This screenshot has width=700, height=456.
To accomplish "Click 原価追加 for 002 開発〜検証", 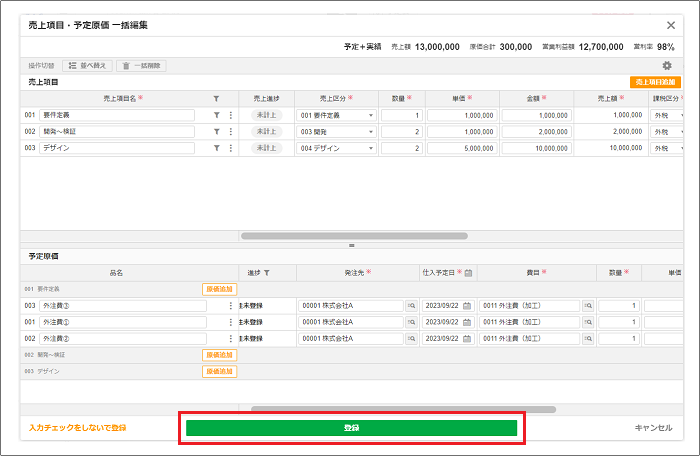I will point(219,355).
